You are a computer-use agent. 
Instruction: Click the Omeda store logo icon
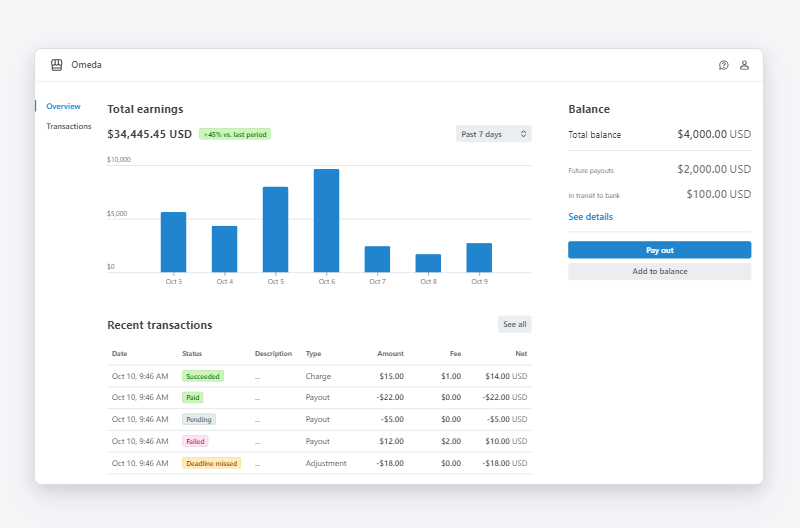(57, 65)
